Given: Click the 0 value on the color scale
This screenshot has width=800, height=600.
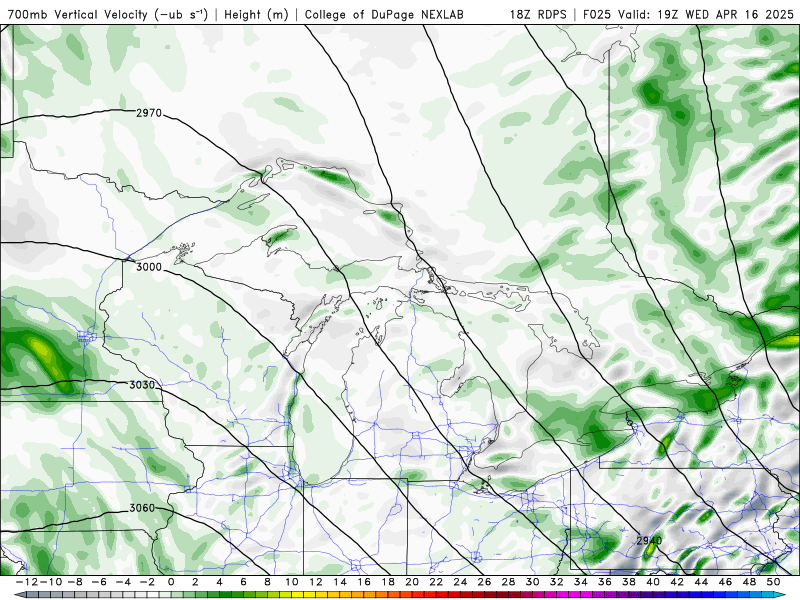Looking at the screenshot, I should [x=171, y=582].
